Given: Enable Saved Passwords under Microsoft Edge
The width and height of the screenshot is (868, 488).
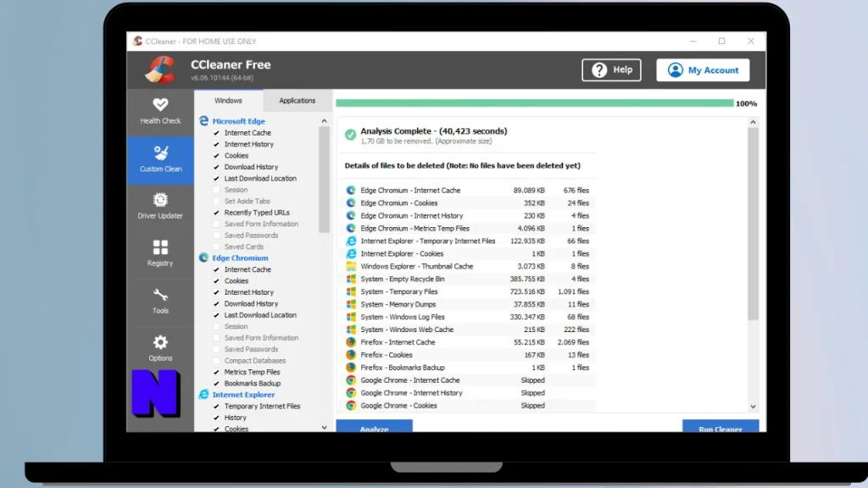Looking at the screenshot, I should [x=216, y=236].
